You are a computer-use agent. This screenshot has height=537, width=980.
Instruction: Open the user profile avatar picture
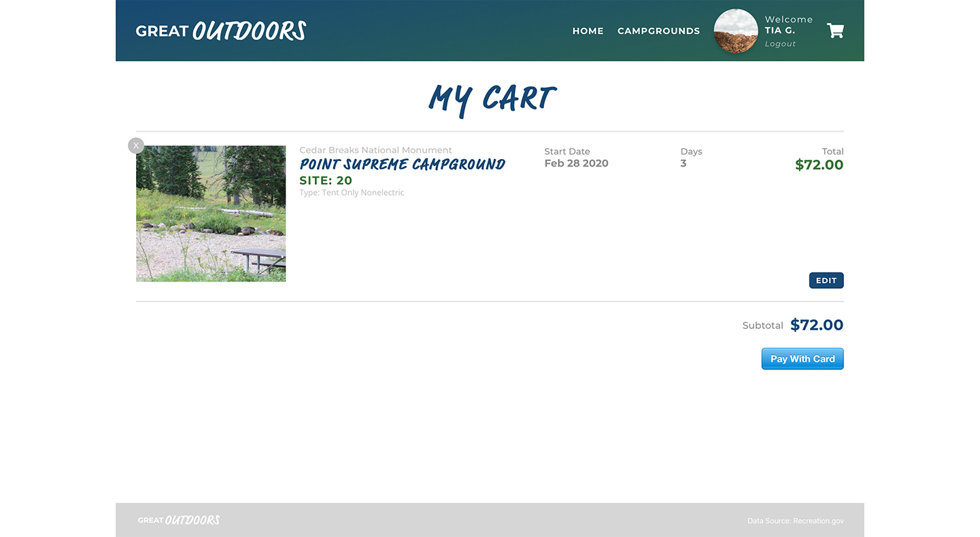(735, 31)
